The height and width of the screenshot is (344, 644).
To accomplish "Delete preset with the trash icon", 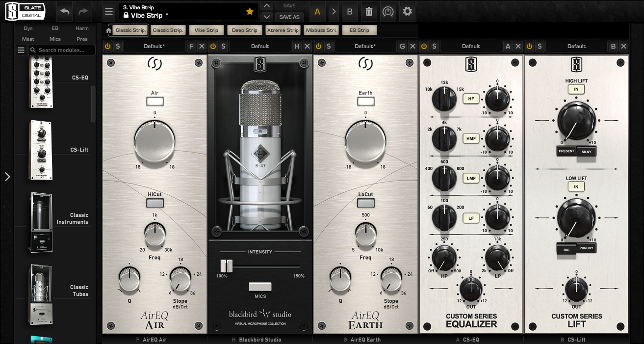I will (369, 11).
